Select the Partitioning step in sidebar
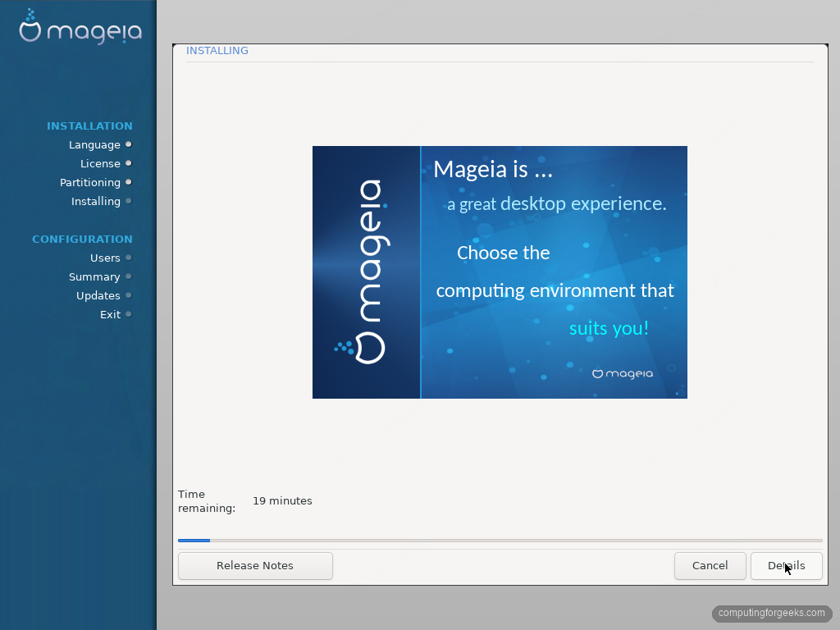 pyautogui.click(x=90, y=182)
